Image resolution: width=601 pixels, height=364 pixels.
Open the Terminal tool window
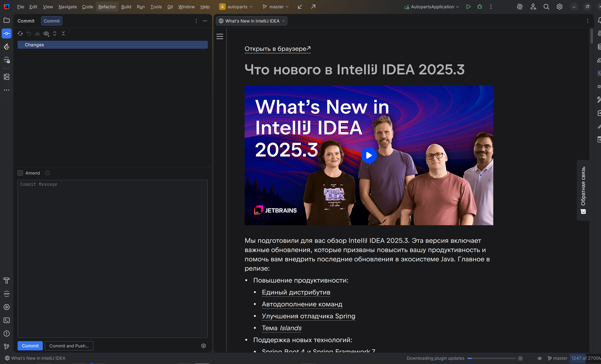7,320
